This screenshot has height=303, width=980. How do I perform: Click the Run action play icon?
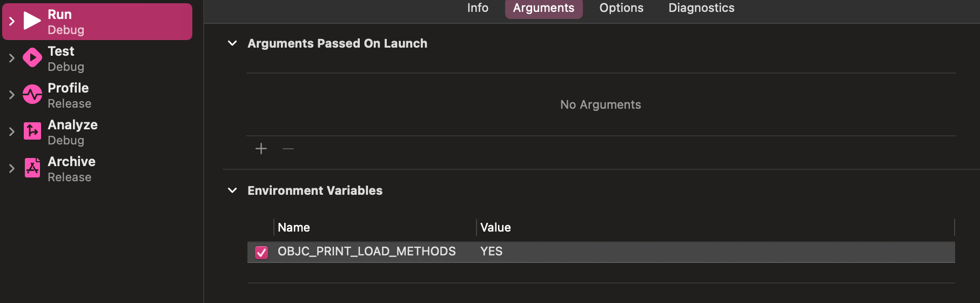tap(32, 21)
